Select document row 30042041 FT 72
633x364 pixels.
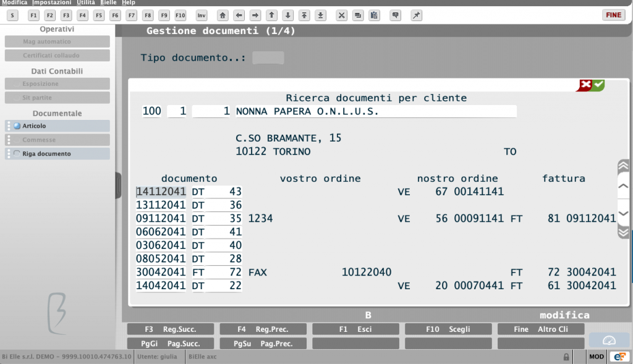189,273
